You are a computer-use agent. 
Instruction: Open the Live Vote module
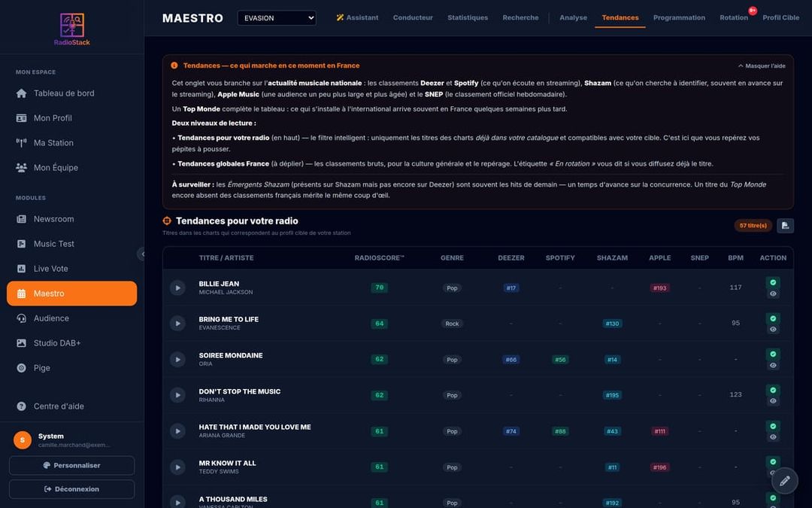pyautogui.click(x=71, y=269)
